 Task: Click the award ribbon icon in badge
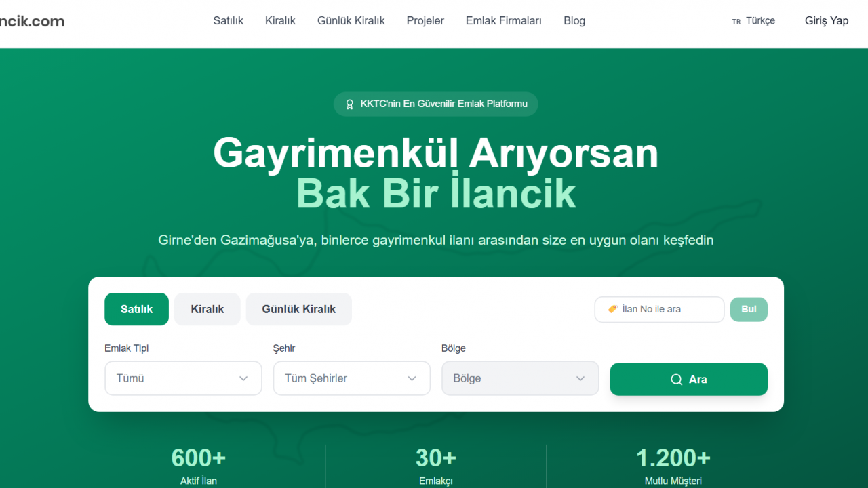350,104
